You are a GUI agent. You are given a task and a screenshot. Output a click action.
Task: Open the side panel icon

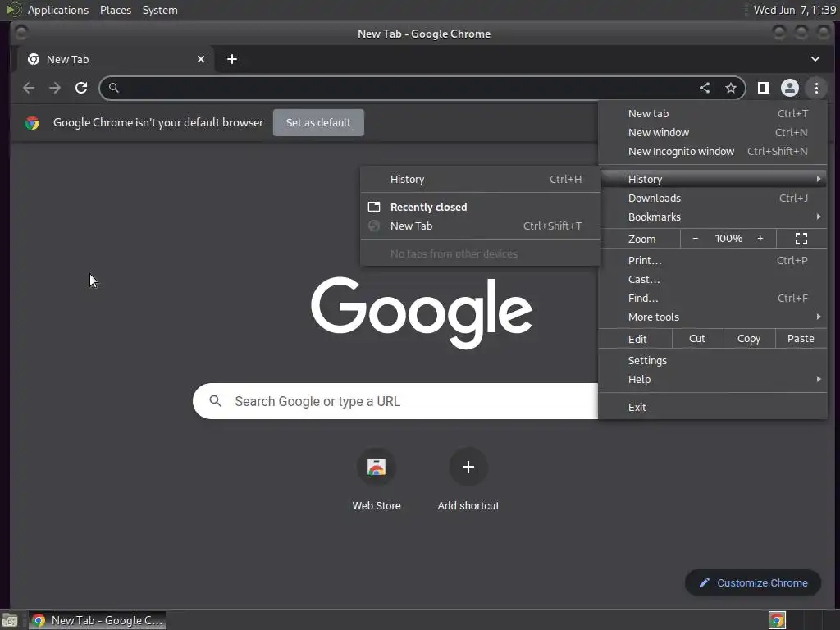(764, 88)
